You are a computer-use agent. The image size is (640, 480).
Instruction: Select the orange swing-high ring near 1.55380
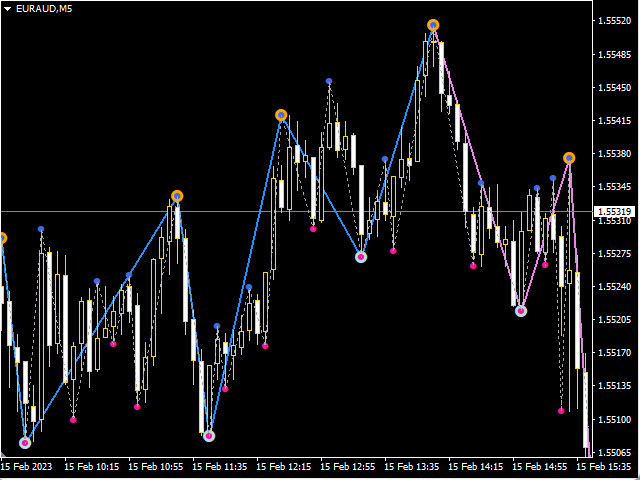tap(569, 158)
